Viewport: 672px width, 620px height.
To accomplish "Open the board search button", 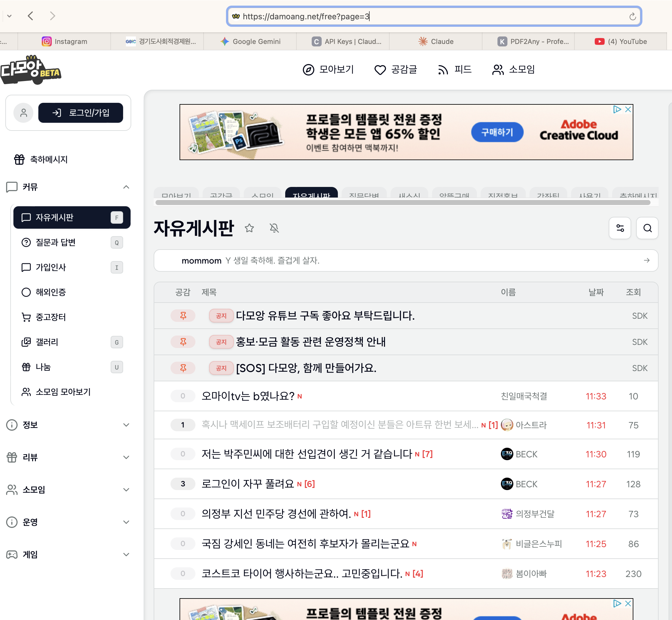I will pyautogui.click(x=647, y=228).
